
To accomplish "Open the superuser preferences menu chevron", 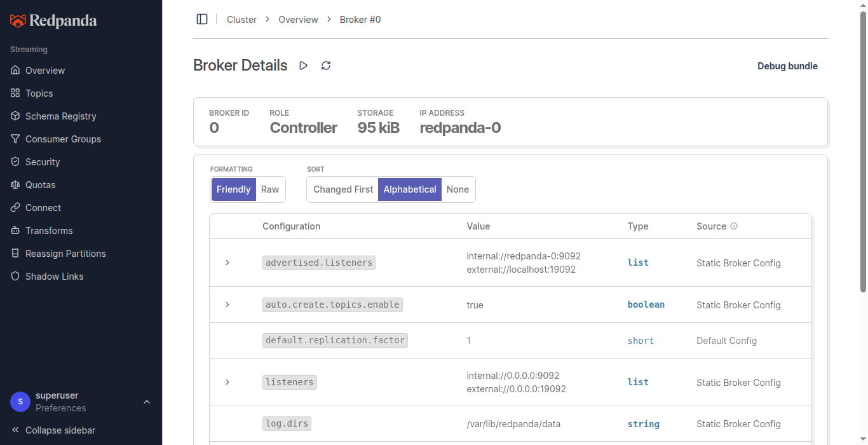I will 147,402.
